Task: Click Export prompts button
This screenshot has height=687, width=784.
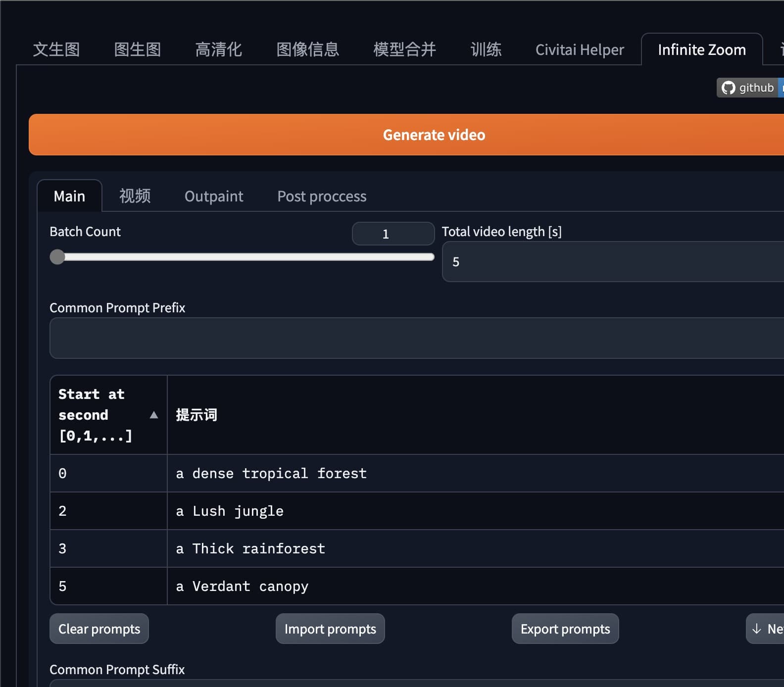Action: point(565,629)
